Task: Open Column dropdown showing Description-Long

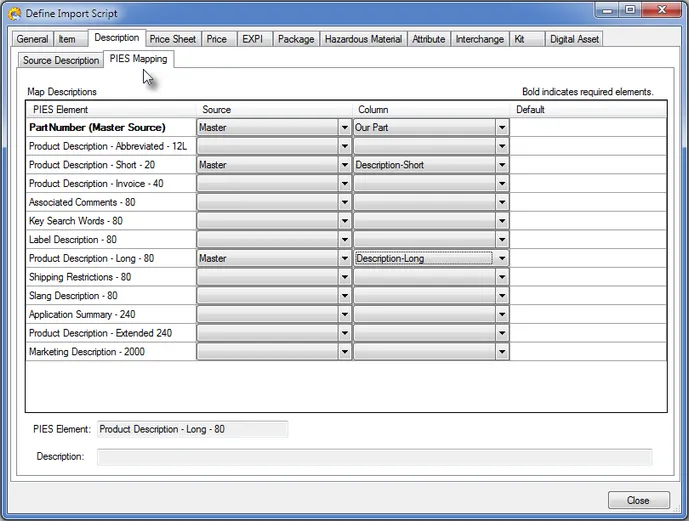Action: (x=502, y=258)
